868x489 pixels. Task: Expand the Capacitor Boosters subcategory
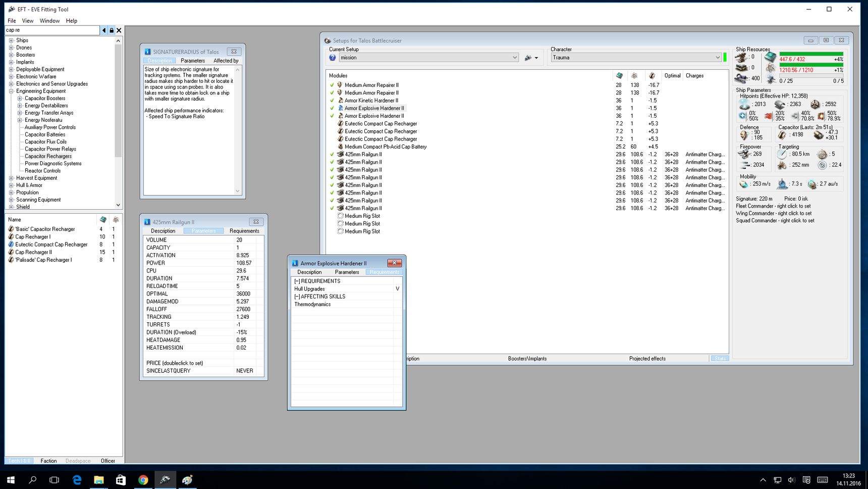[20, 99]
